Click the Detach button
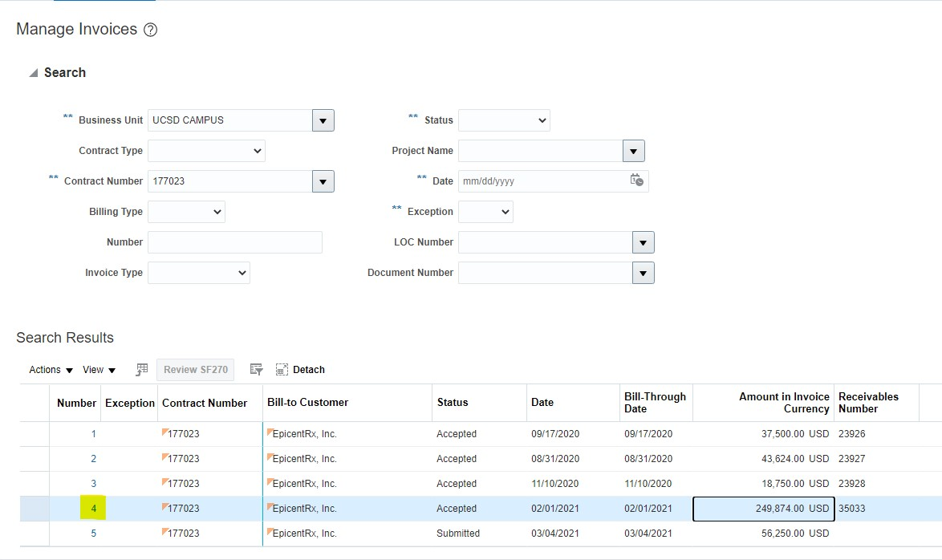Viewport: 942px width, 560px height. point(300,370)
